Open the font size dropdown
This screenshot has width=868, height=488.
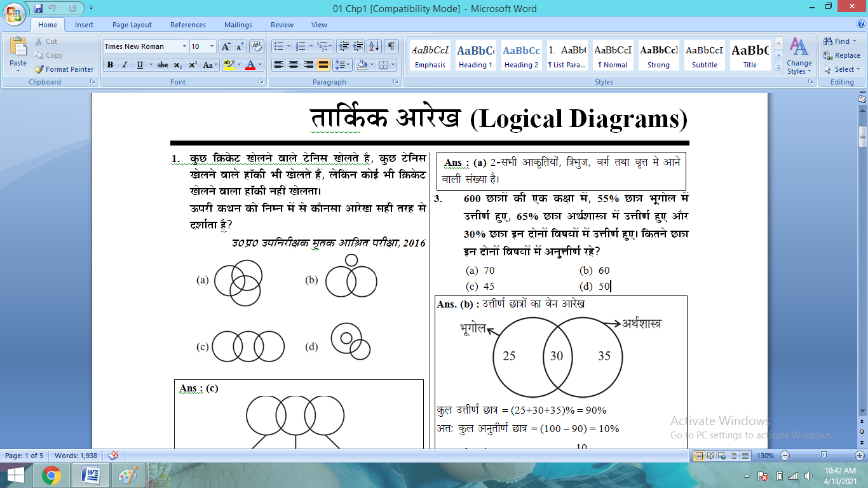[212, 46]
